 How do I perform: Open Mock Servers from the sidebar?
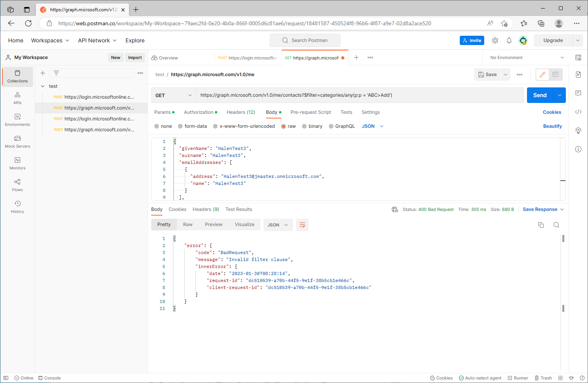tap(17, 142)
